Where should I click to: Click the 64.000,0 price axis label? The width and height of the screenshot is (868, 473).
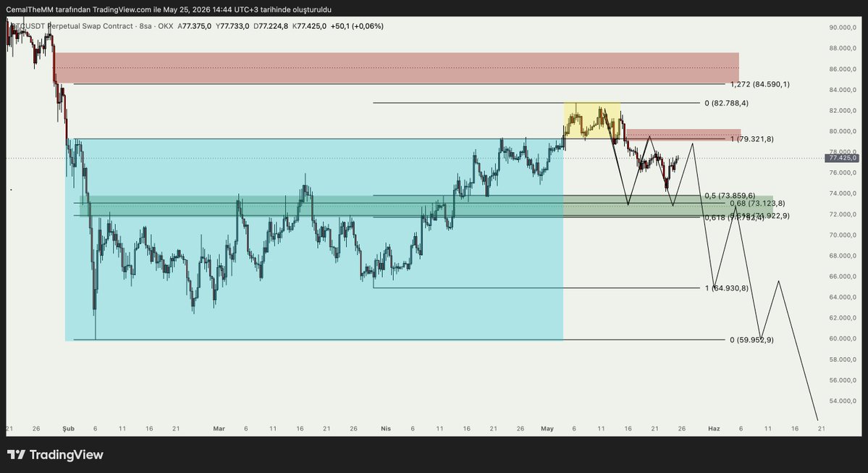pos(843,297)
